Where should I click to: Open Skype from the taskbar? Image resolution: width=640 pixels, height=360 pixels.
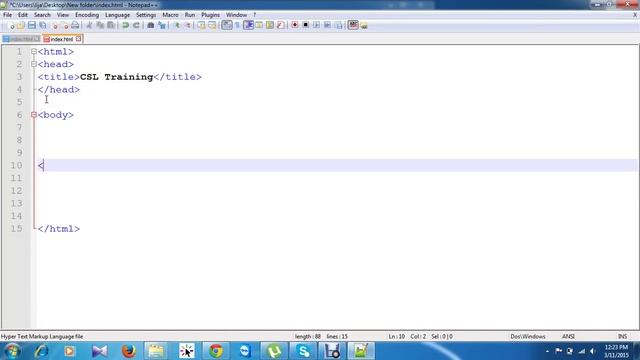[x=303, y=351]
